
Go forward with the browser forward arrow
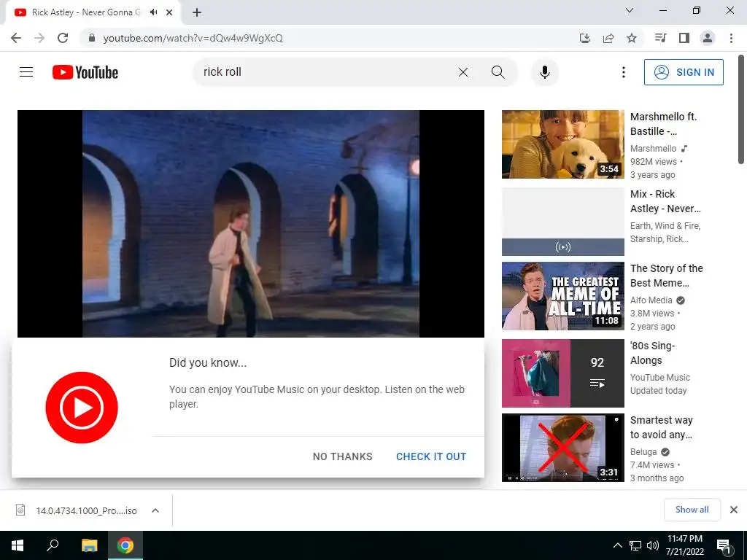click(x=39, y=38)
